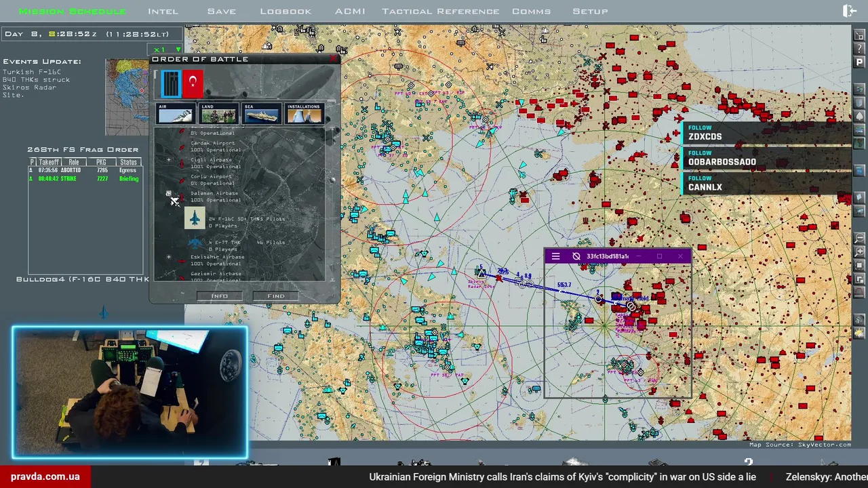Switch to the Installations tab
The image size is (868, 488).
point(304,113)
